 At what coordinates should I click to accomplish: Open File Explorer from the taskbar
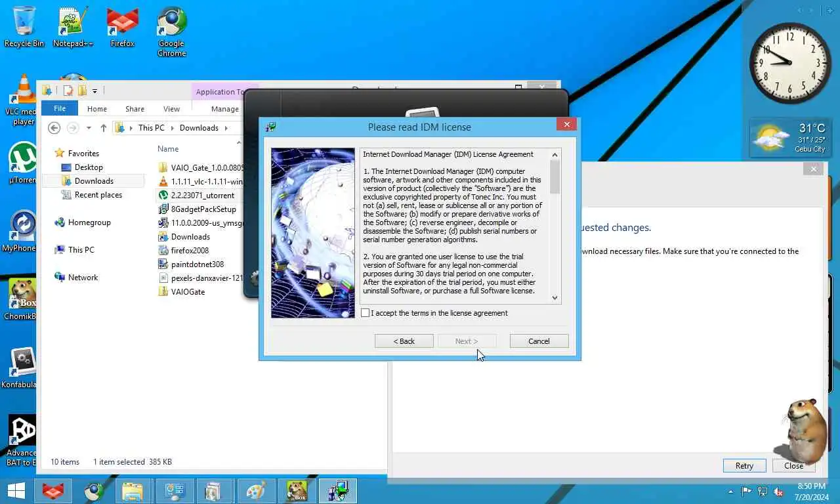(133, 491)
